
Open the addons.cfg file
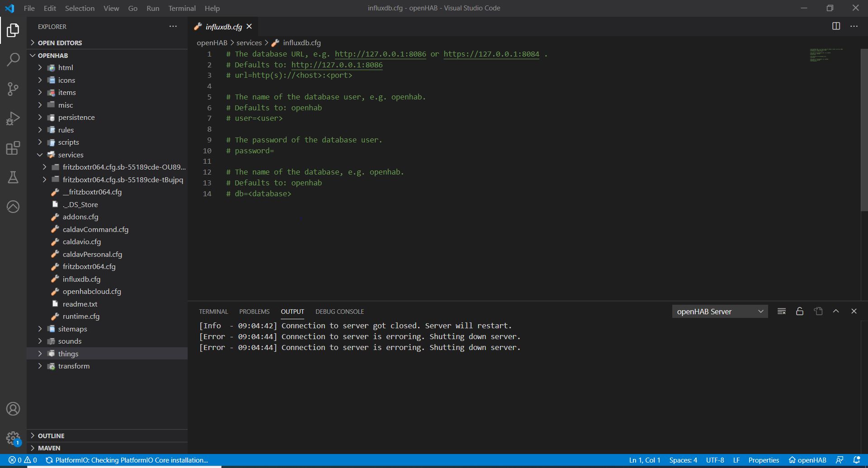coord(80,217)
